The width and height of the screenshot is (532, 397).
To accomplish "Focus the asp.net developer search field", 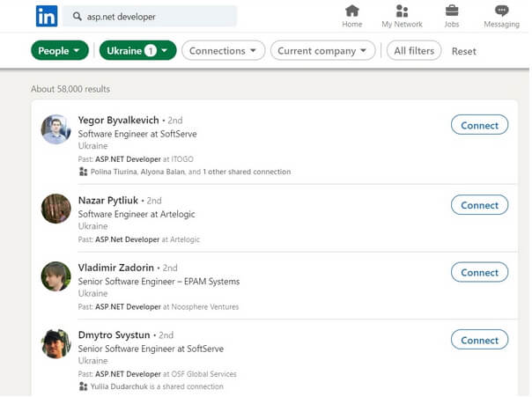I will 150,16.
